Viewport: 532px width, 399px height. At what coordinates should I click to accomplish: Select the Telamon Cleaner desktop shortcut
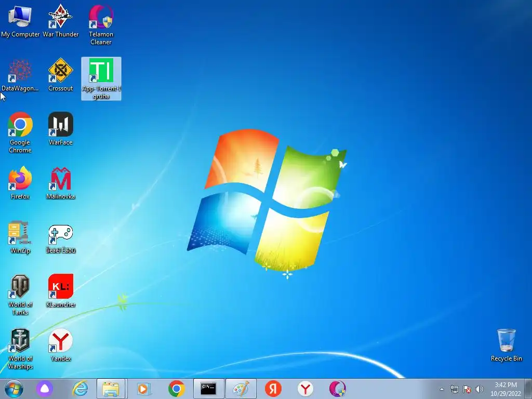coord(101,24)
